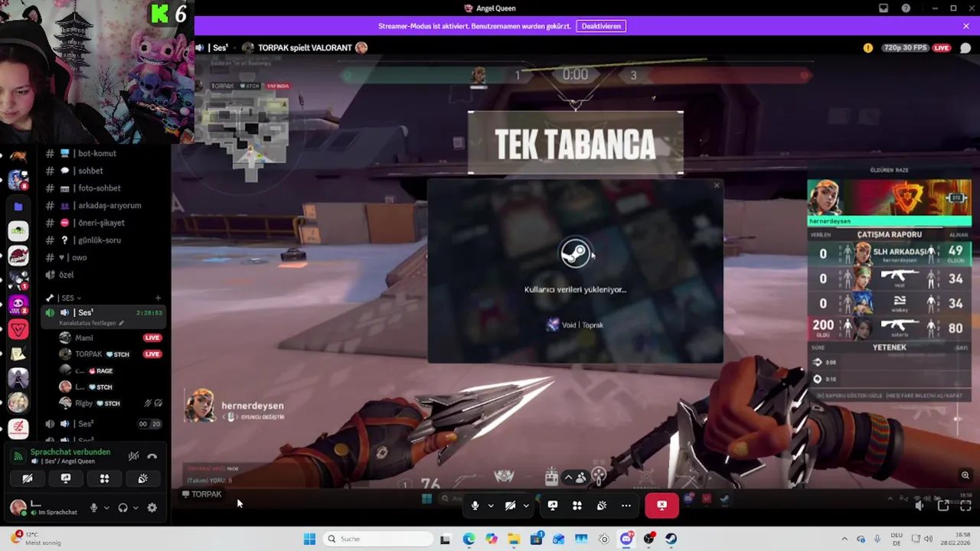This screenshot has width=980, height=551.
Task: Edit the channel status Kanalstatus festlegen
Action: coord(91,323)
